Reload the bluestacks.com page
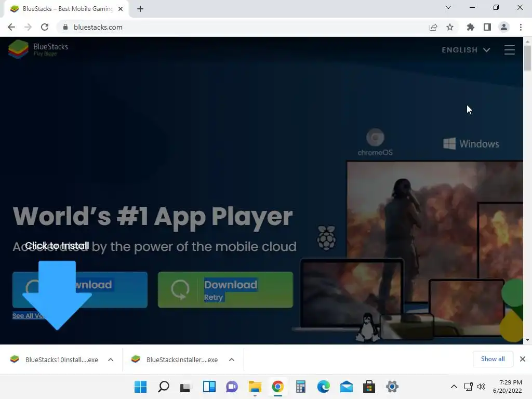 [x=45, y=27]
